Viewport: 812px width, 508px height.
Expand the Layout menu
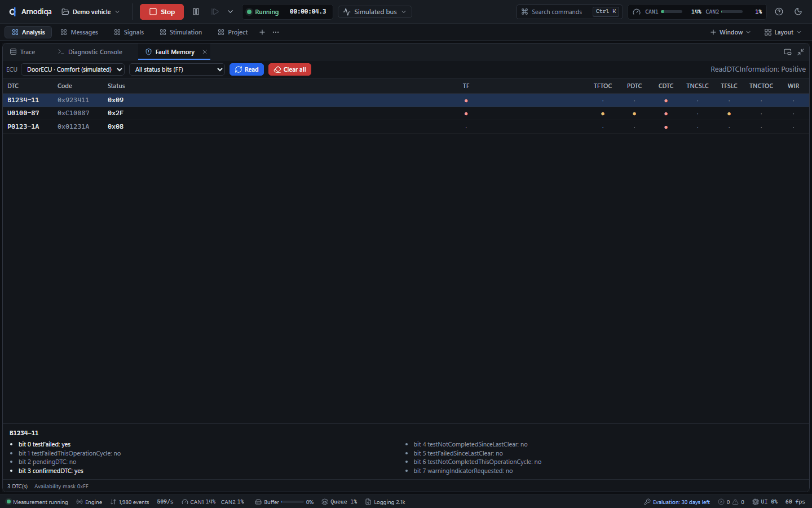point(783,32)
